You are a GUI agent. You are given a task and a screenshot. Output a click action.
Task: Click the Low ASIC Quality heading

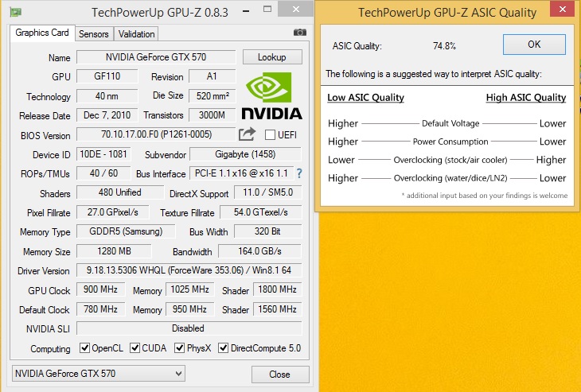click(x=365, y=98)
